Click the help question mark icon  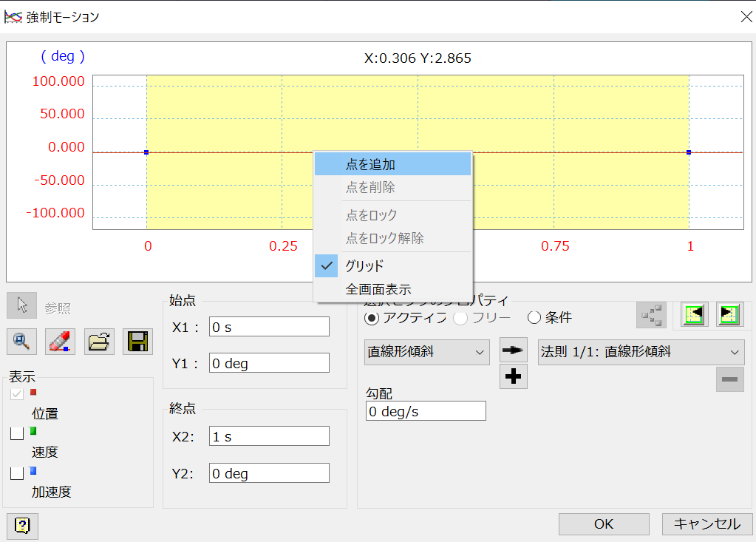pyautogui.click(x=22, y=526)
